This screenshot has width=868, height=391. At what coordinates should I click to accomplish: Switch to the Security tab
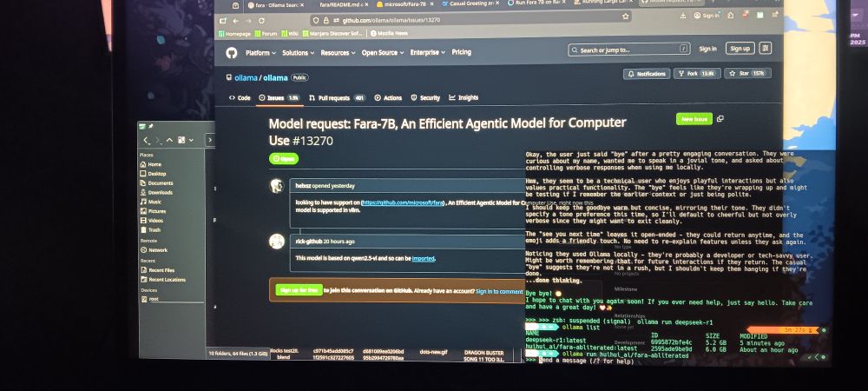click(425, 98)
